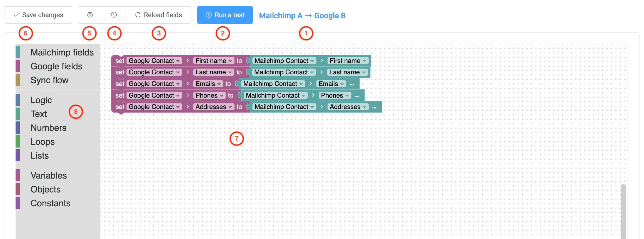Image resolution: width=644 pixels, height=239 pixels.
Task: Open Google Contact dropdown in Emails row
Action: 154,84
